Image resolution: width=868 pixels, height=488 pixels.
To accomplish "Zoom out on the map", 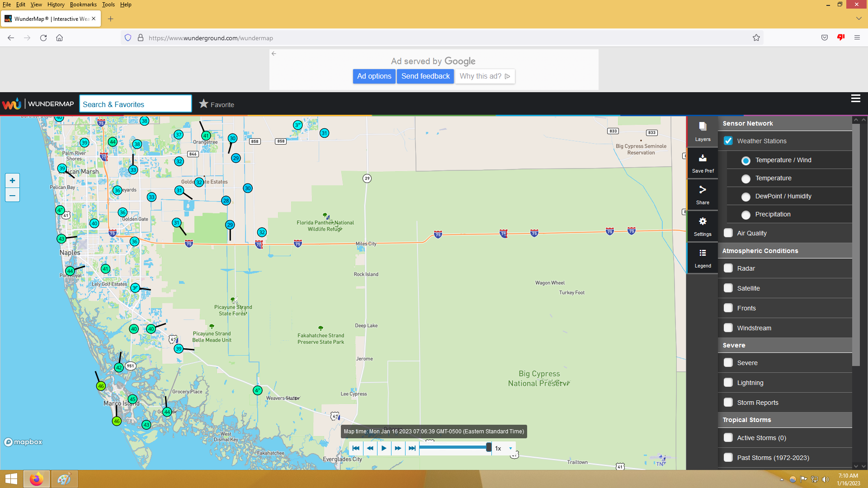I will coord(12,195).
